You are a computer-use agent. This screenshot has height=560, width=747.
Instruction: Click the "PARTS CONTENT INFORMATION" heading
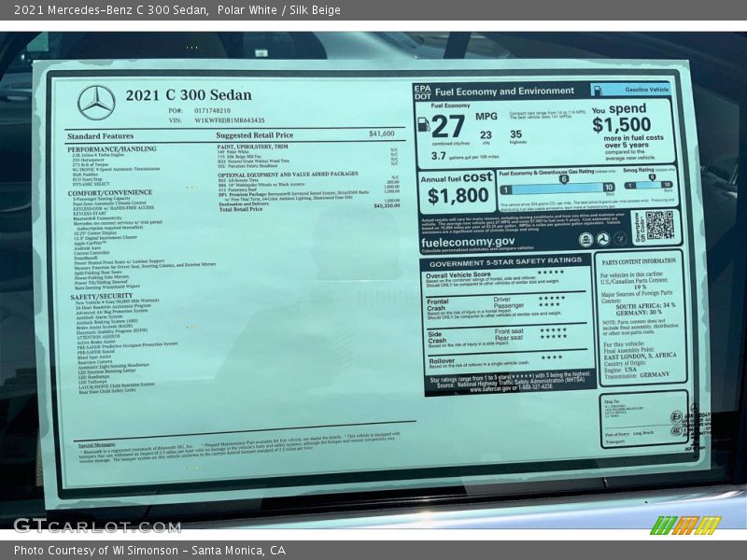click(639, 262)
